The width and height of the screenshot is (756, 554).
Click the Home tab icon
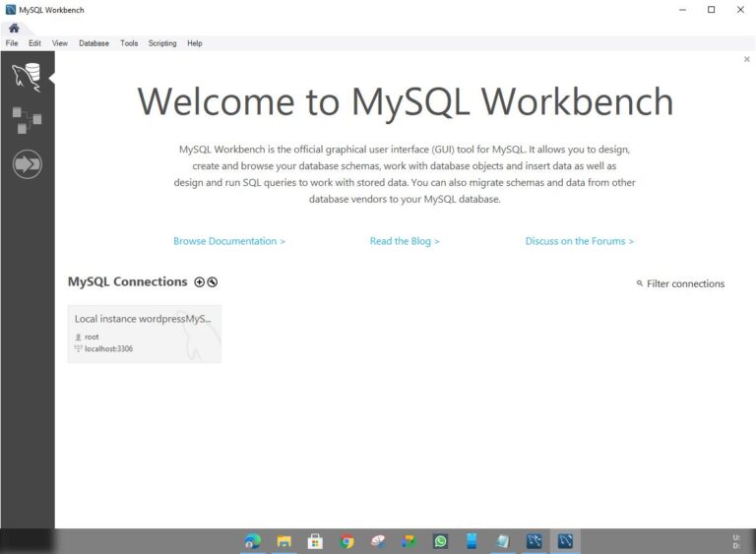14,28
